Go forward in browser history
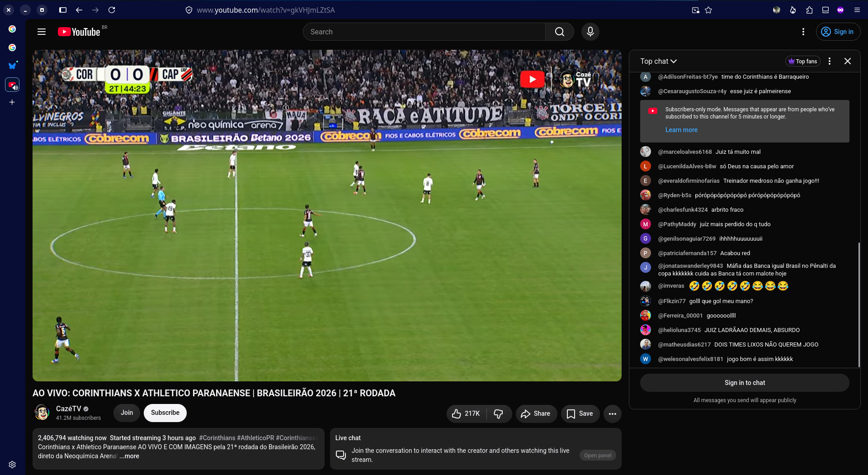 tap(95, 10)
